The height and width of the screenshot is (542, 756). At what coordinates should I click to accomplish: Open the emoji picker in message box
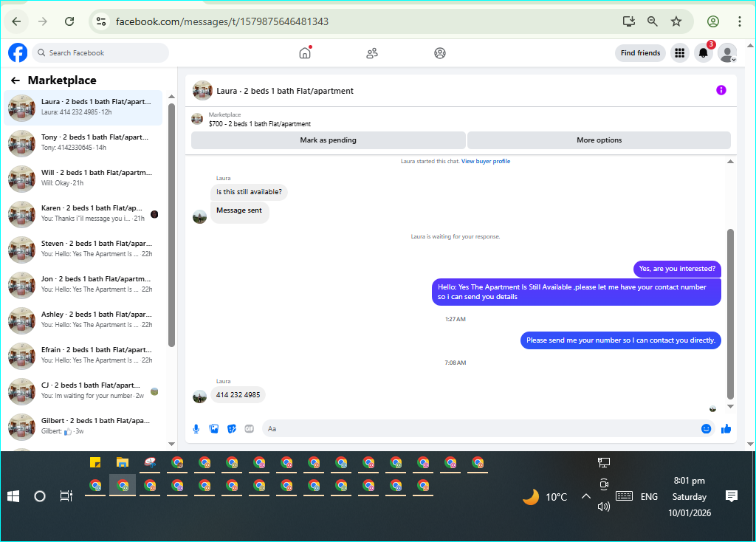tap(706, 429)
